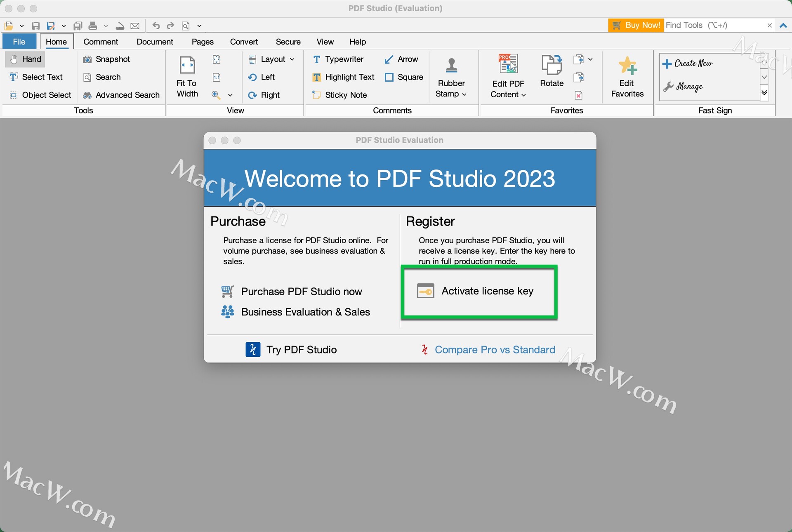Switch to the Comment tab

[101, 42]
